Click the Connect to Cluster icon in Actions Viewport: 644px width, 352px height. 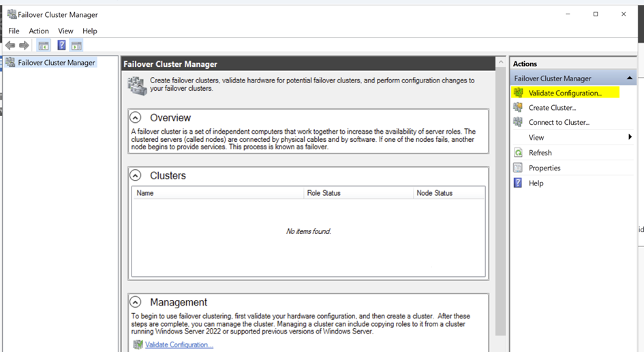(x=519, y=122)
